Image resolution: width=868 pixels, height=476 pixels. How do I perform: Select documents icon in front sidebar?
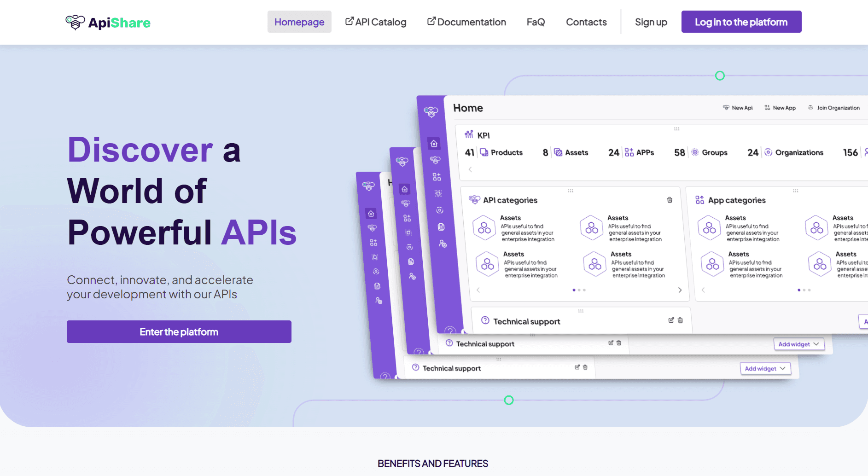point(441,226)
